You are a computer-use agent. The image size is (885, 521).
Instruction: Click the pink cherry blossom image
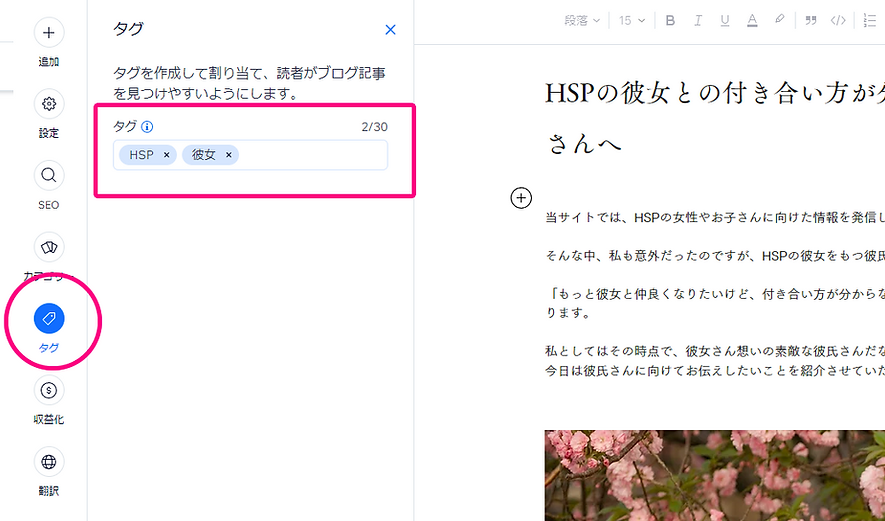tap(715, 475)
